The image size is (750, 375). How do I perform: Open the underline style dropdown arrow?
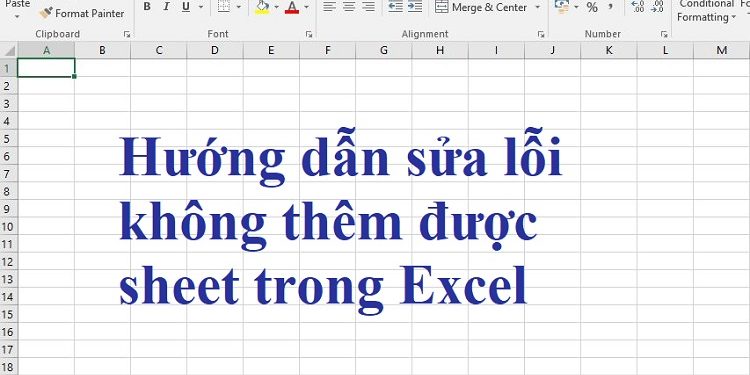200,7
